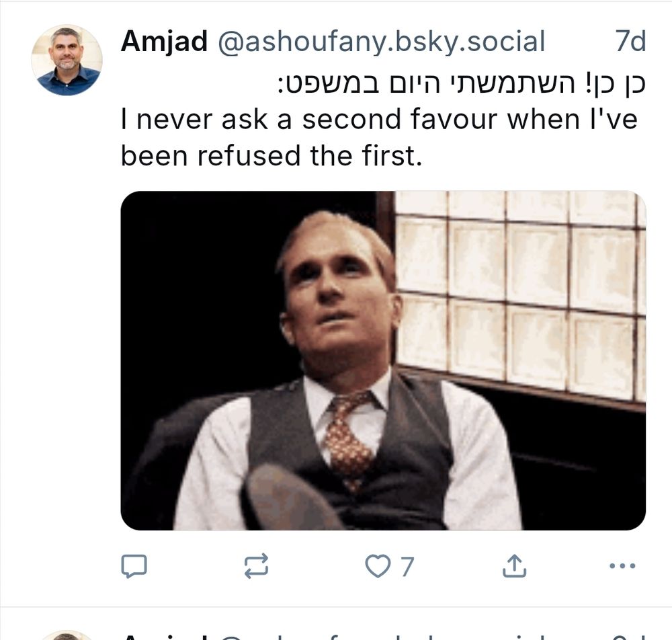
Task: Click the reply speech-bubble icon
Action: pos(134,567)
